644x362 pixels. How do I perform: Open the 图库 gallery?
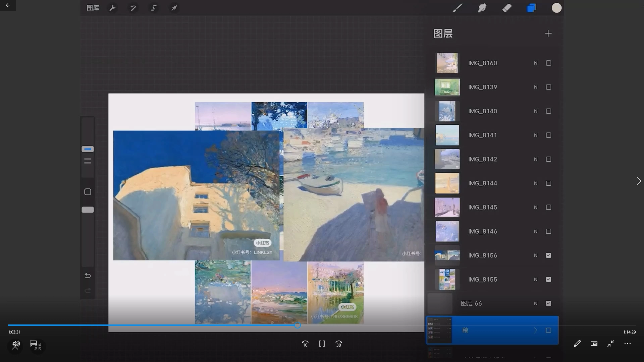[93, 8]
